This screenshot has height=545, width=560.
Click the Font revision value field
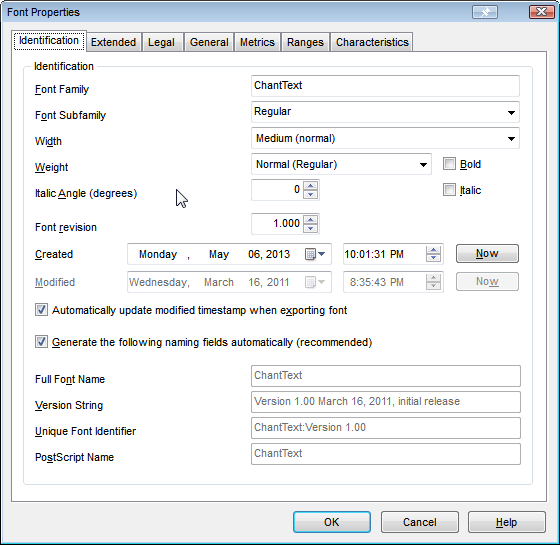(x=277, y=224)
